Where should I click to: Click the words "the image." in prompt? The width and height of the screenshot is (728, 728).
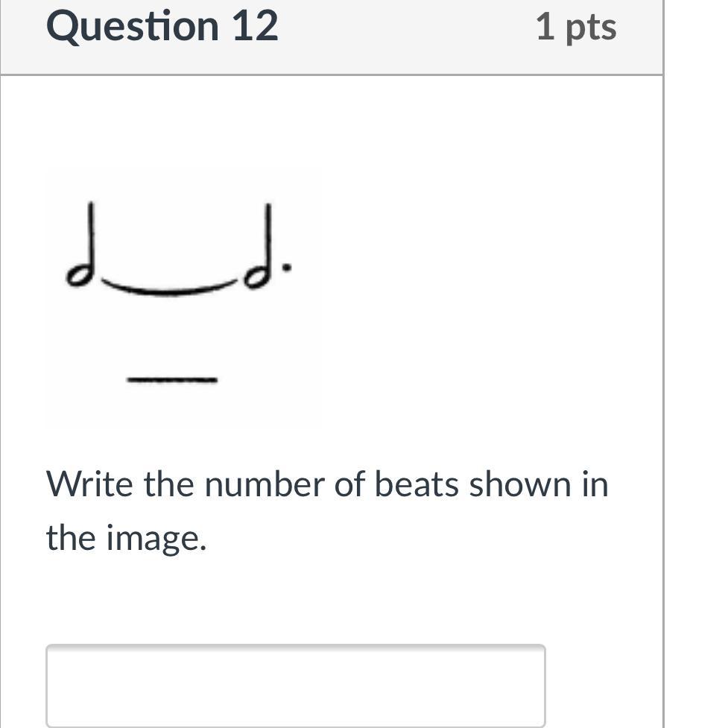click(x=125, y=537)
